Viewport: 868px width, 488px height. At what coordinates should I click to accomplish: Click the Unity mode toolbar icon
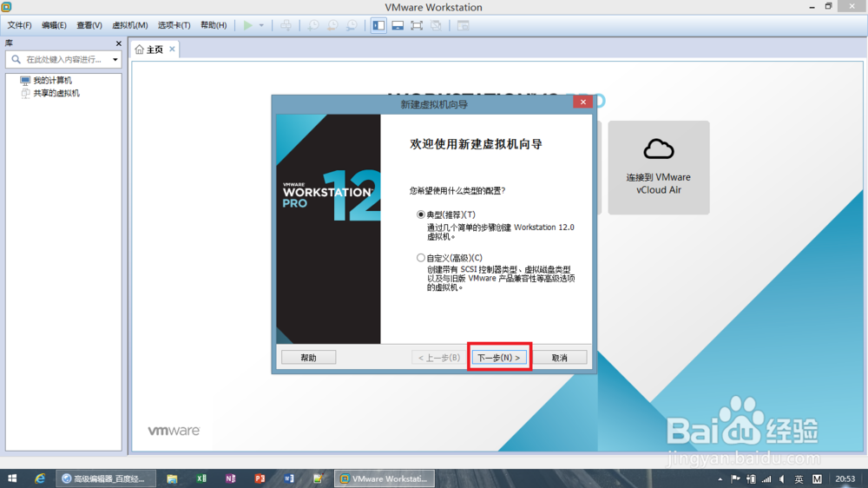click(x=437, y=25)
